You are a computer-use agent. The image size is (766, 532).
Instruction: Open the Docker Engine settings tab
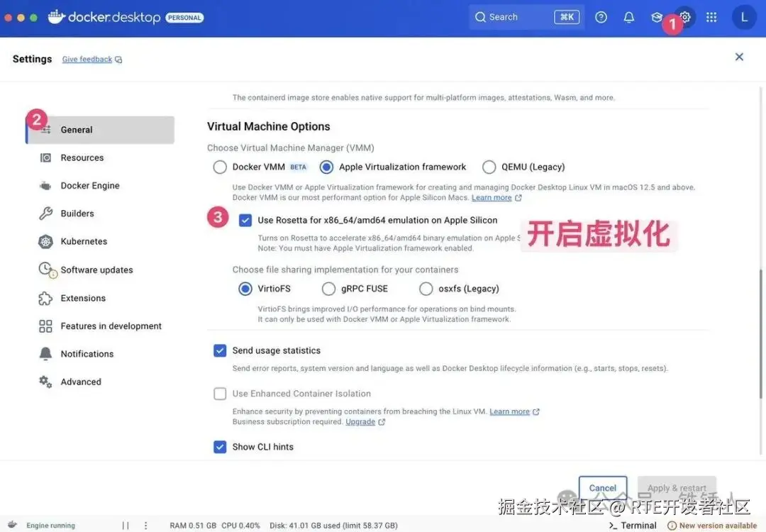[x=100, y=186]
